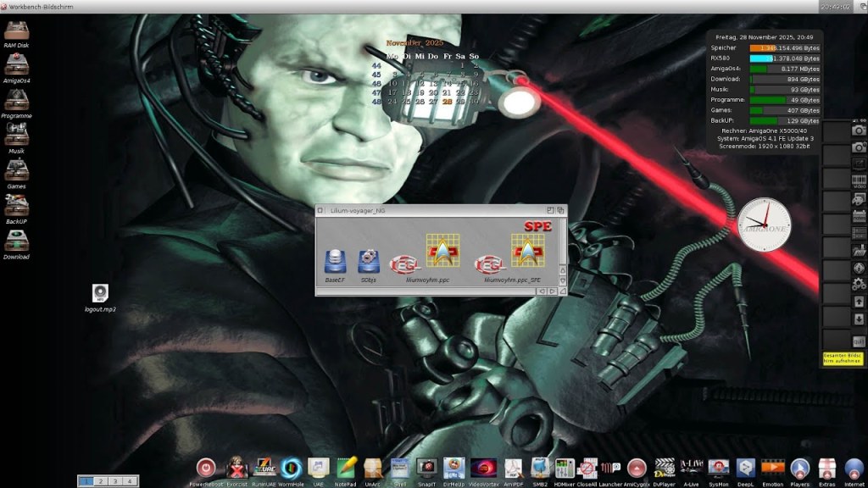The width and height of the screenshot is (868, 488).
Task: Expand the Internet dock category
Action: point(853,468)
